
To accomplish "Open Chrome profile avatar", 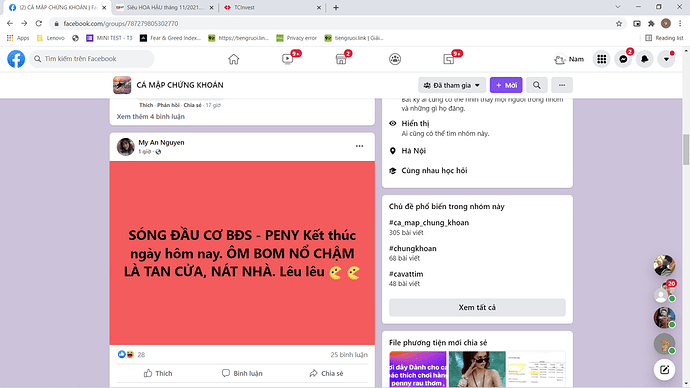I will (x=666, y=23).
